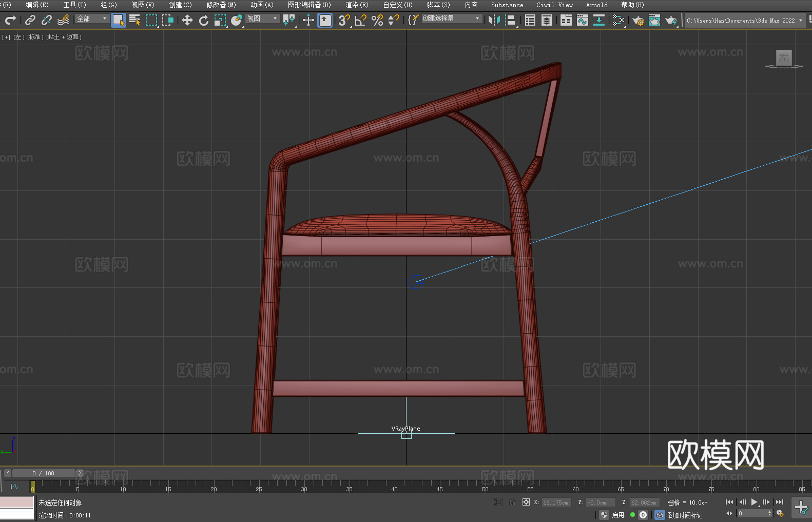The image size is (812, 522).
Task: Click Select and Manipulate icon
Action: coord(308,20)
